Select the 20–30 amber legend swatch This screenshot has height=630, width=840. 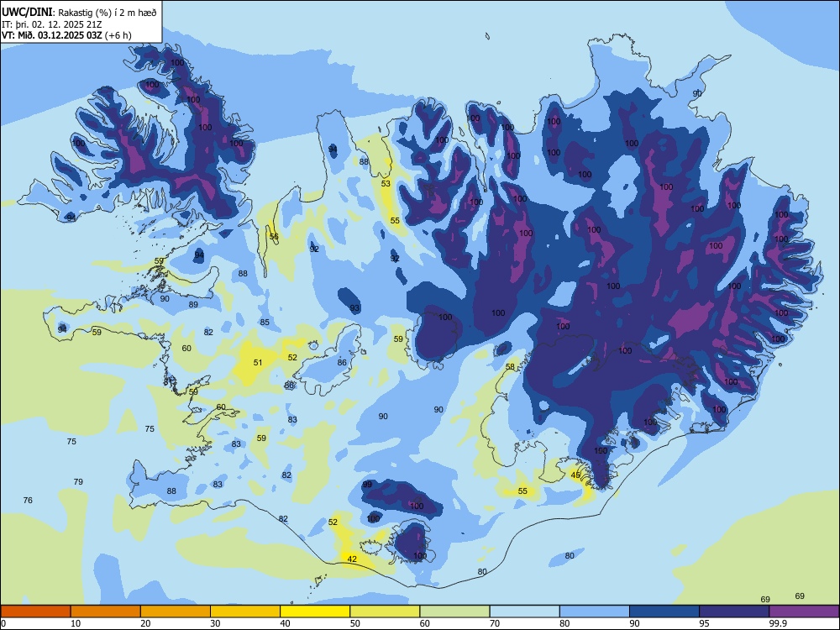[176, 612]
